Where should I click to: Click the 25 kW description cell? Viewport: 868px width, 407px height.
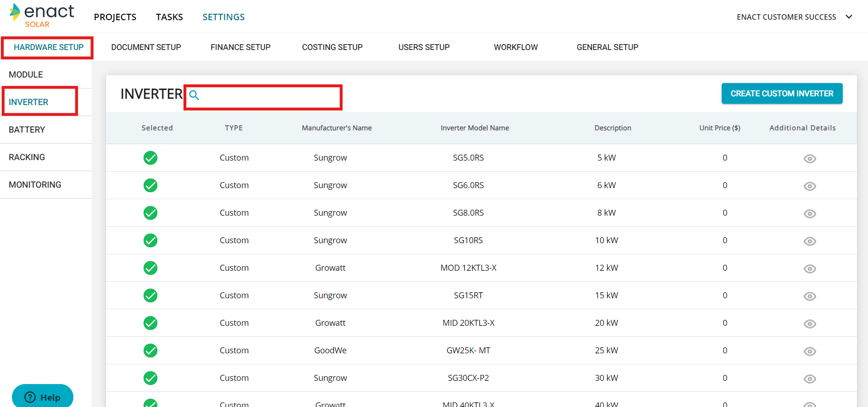tap(606, 351)
